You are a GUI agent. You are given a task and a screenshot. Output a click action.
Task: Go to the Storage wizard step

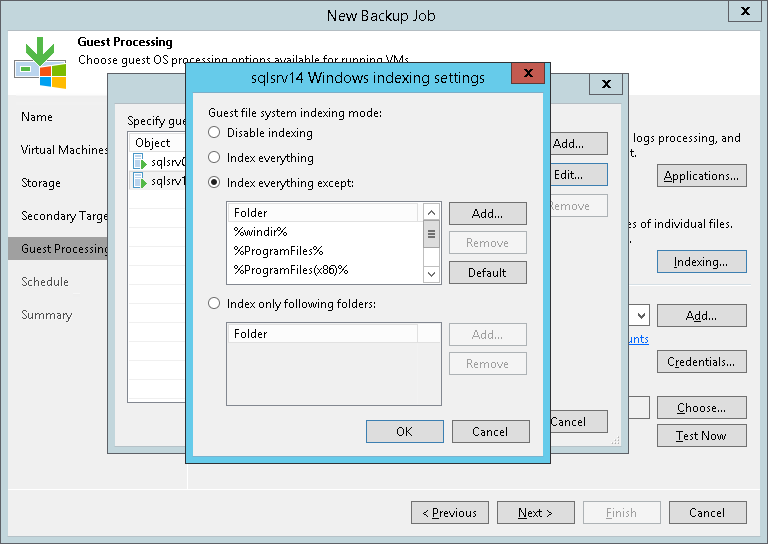(x=41, y=183)
